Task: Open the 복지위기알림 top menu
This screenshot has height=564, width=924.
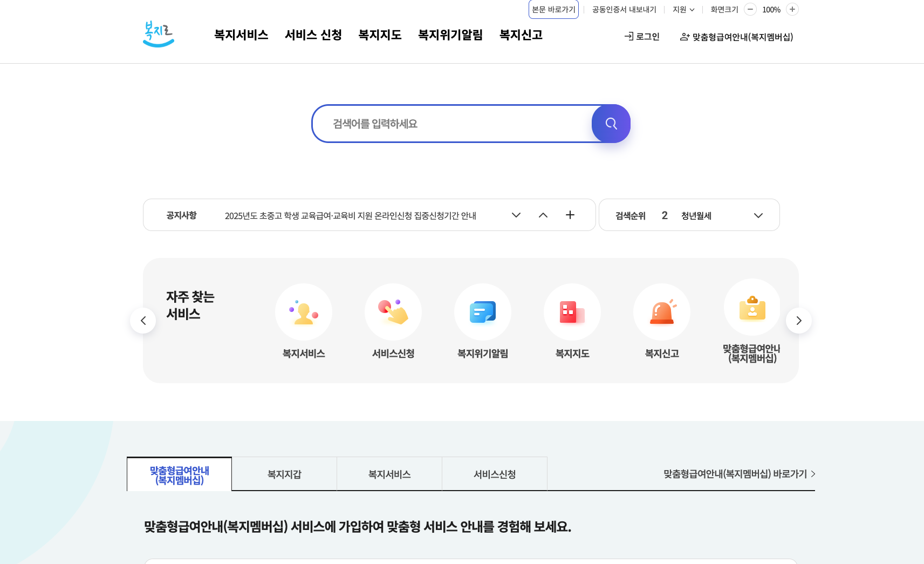Action: 450,35
